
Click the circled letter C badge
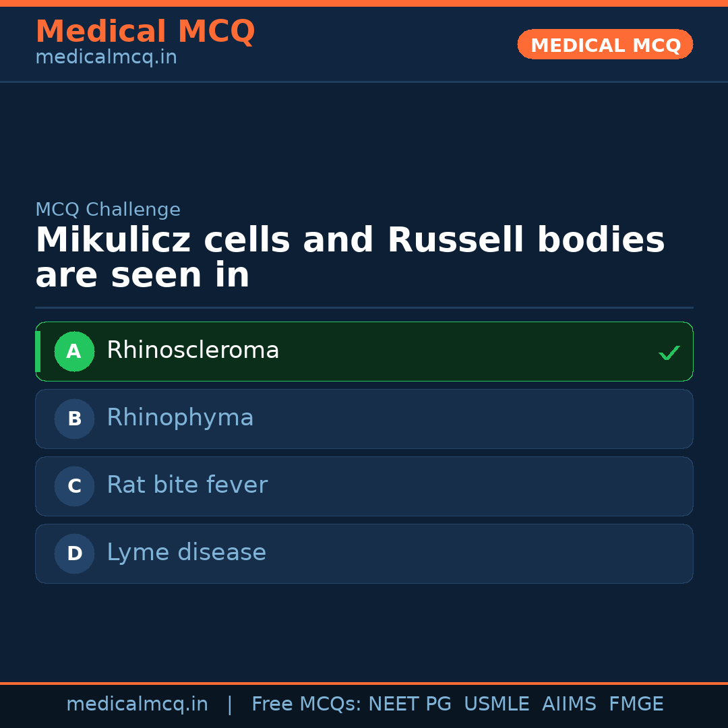pos(74,486)
